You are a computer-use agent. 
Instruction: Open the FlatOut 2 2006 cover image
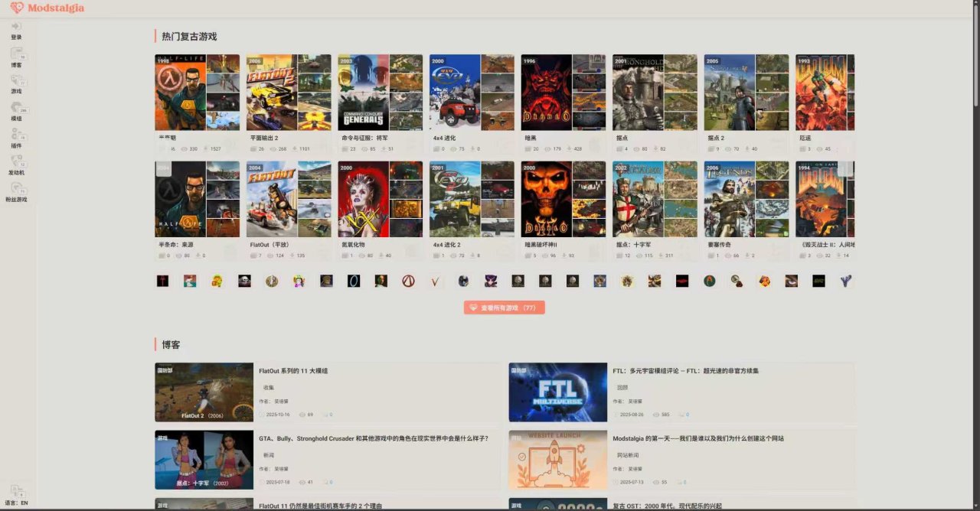tap(272, 93)
